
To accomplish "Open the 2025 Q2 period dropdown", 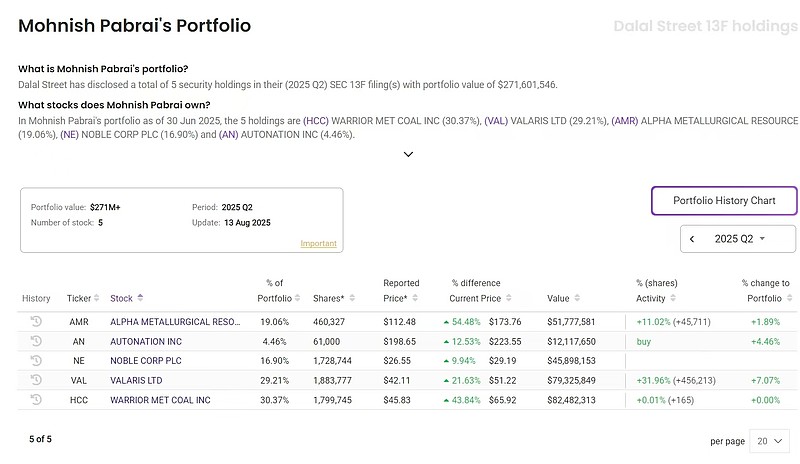I will (x=741, y=239).
